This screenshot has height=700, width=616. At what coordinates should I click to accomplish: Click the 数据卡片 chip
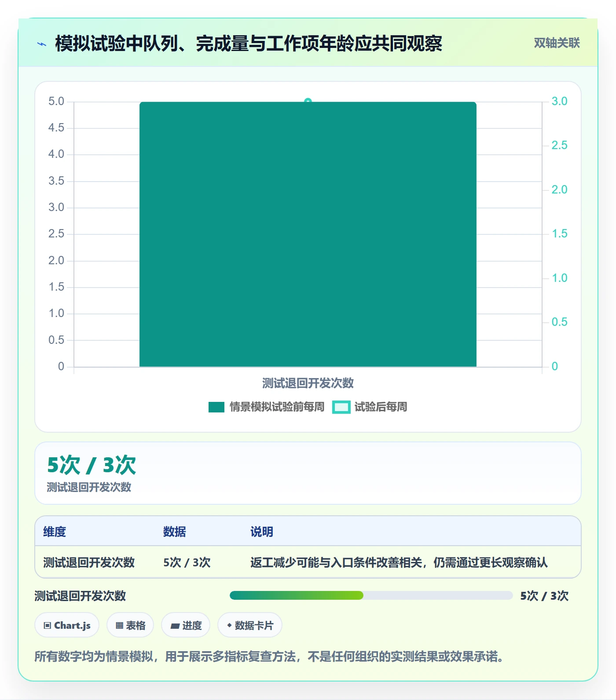click(x=250, y=625)
